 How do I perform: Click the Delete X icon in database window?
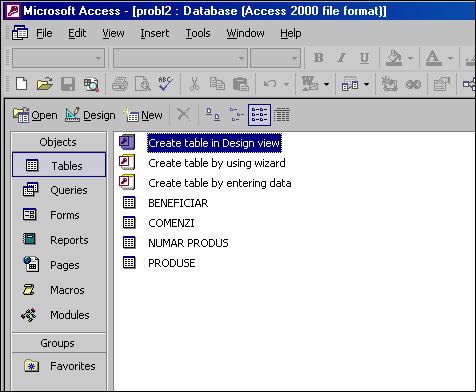click(x=183, y=114)
